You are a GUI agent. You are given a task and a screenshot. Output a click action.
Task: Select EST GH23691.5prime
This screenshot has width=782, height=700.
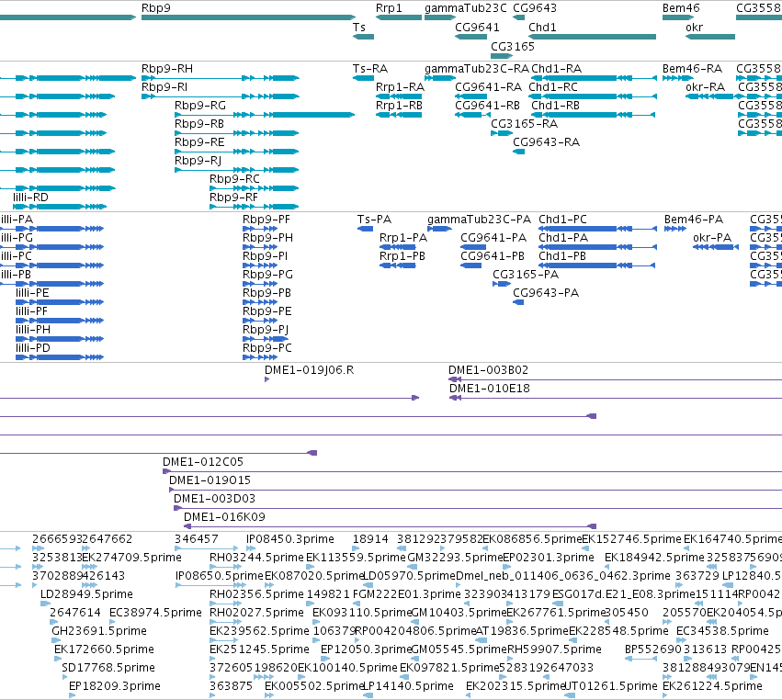(99, 631)
